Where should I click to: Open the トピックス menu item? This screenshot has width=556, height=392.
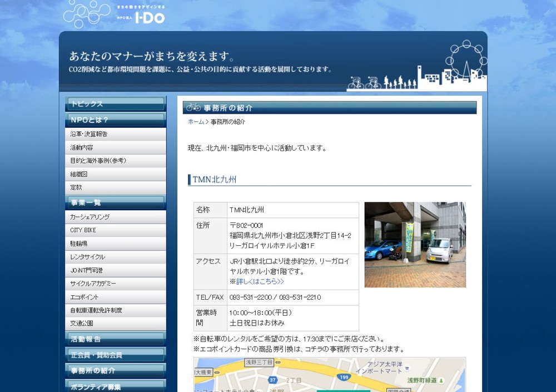[115, 104]
